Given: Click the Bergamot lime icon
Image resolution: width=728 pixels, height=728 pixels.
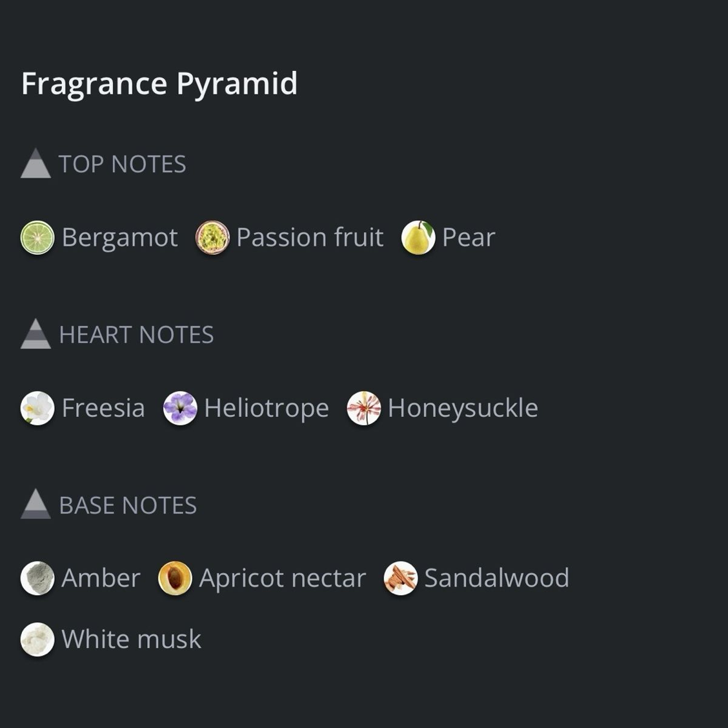Looking at the screenshot, I should [x=37, y=238].
